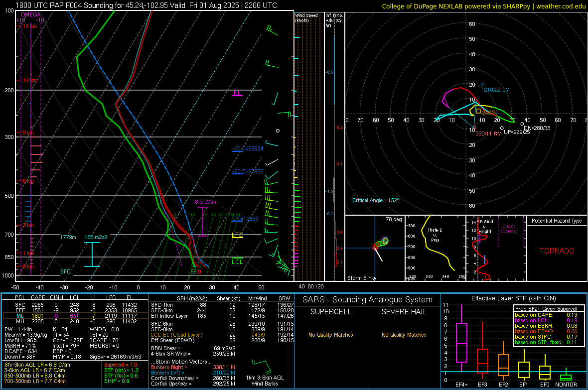This screenshot has height=390, width=588.
Task: Click the yellow LFC level label
Action: point(237,235)
